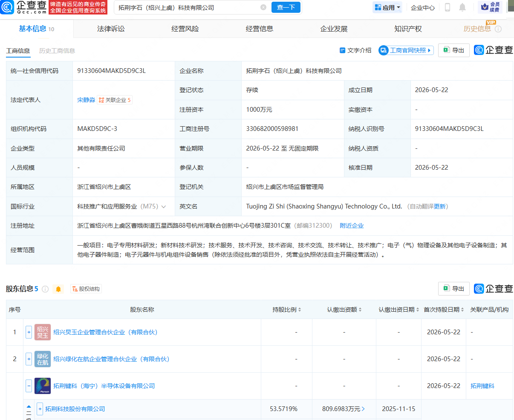514x420 pixels.
Task: Open the 企查查 logo home link
Action: (23, 7)
